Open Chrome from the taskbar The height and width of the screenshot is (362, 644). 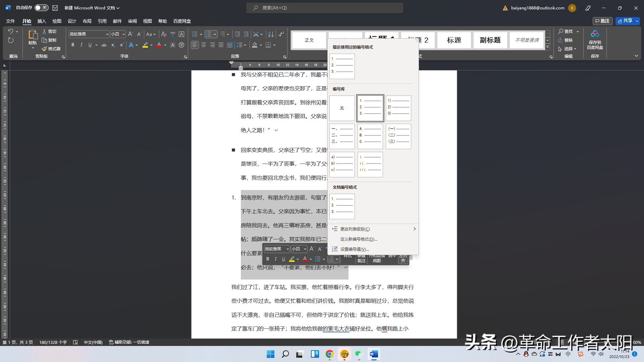[329, 354]
